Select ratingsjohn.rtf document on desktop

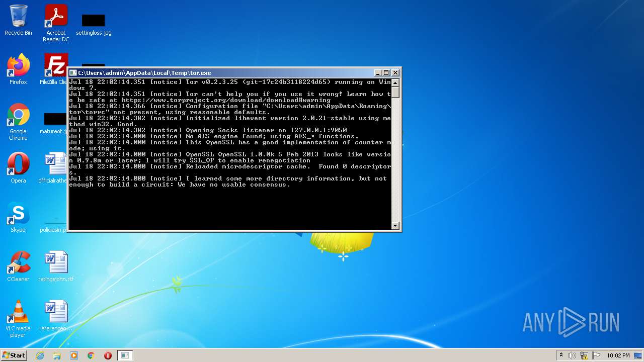[56, 266]
